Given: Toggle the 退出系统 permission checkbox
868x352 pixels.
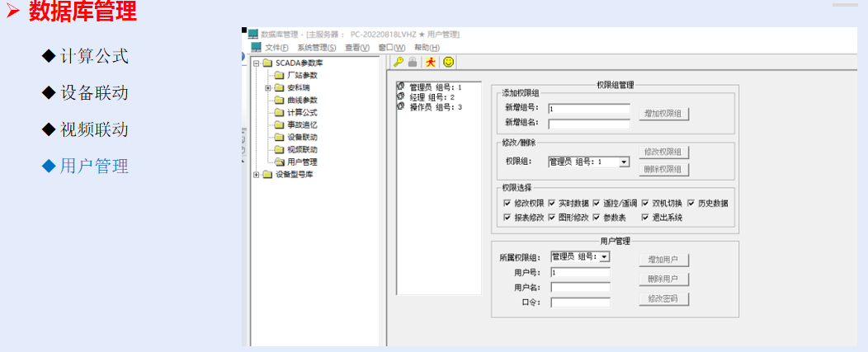Looking at the screenshot, I should pos(647,218).
